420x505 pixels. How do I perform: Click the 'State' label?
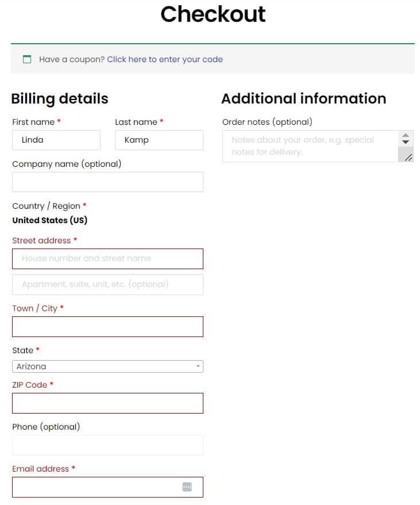click(23, 350)
